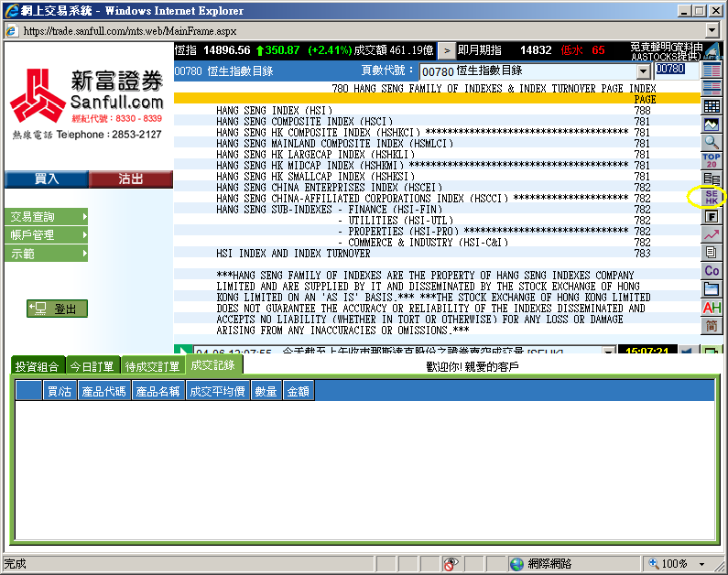This screenshot has width=728, height=575.
Task: Open the Co company info icon
Action: pyautogui.click(x=712, y=271)
